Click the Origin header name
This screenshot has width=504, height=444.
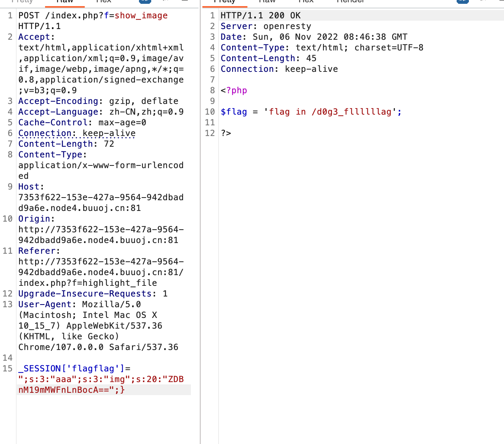tap(34, 219)
